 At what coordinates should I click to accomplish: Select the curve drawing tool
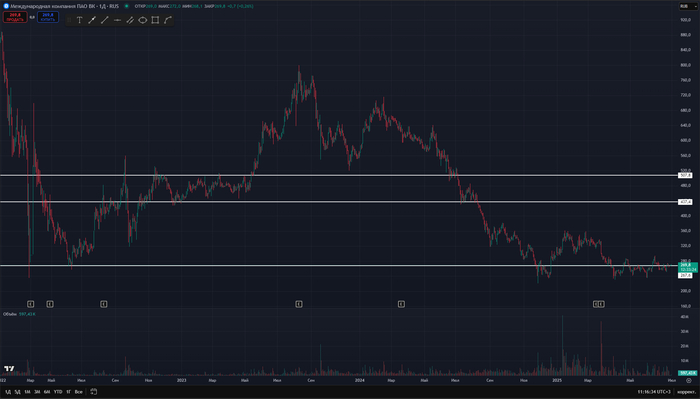168,20
